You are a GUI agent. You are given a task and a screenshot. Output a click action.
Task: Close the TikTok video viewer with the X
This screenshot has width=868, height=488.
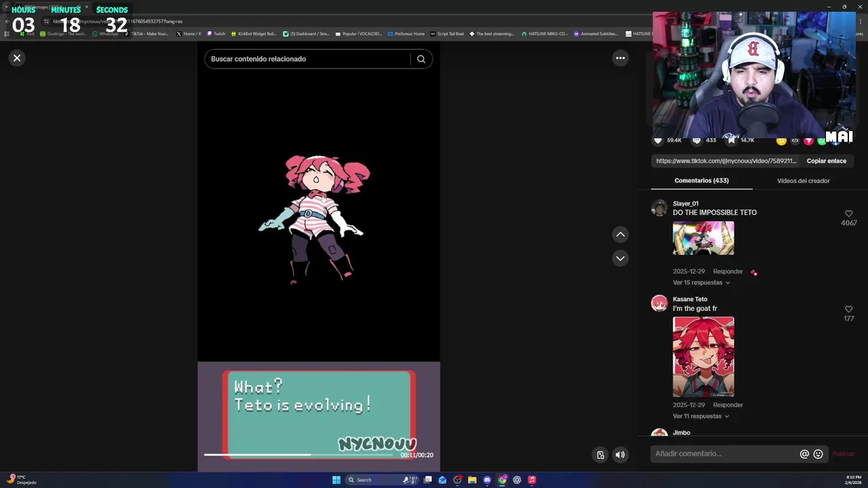coord(17,58)
